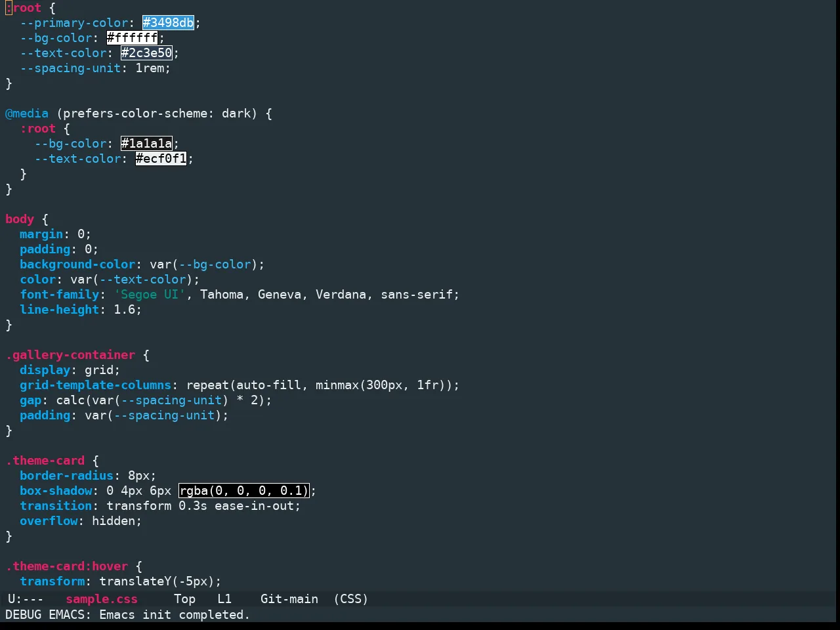The height and width of the screenshot is (630, 840).
Task: Click the margin property
Action: (x=41, y=234)
